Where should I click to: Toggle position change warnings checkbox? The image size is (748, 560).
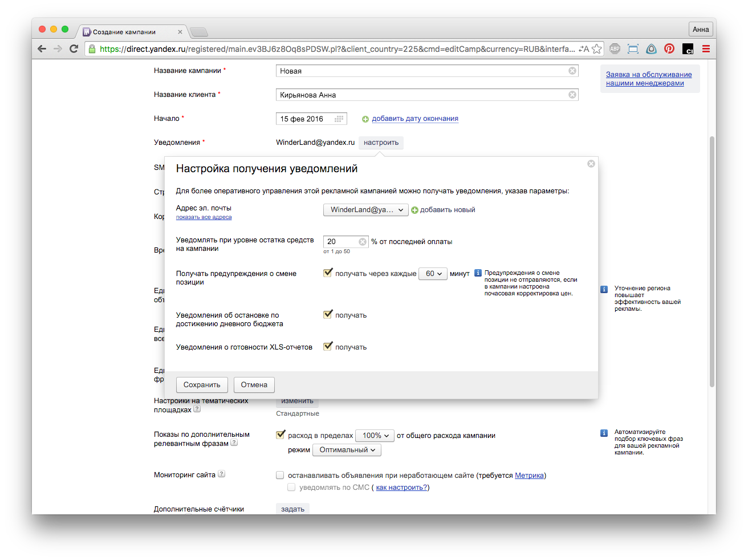(328, 273)
